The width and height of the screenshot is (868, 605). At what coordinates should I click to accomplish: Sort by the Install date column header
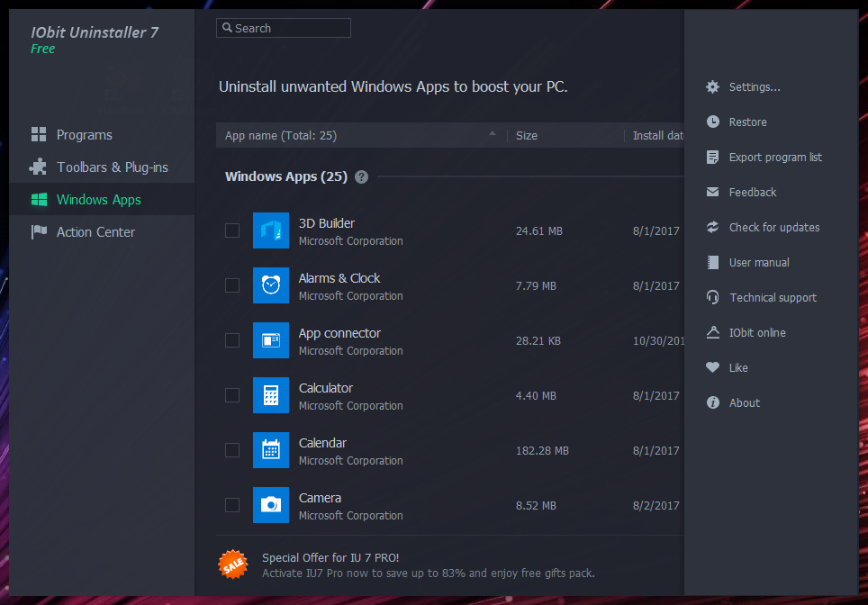tap(658, 136)
